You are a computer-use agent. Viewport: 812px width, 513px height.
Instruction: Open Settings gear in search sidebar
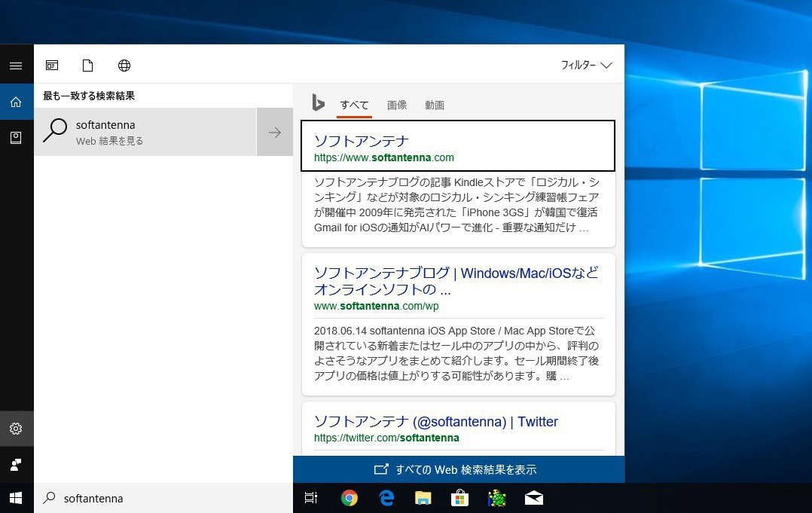point(16,429)
